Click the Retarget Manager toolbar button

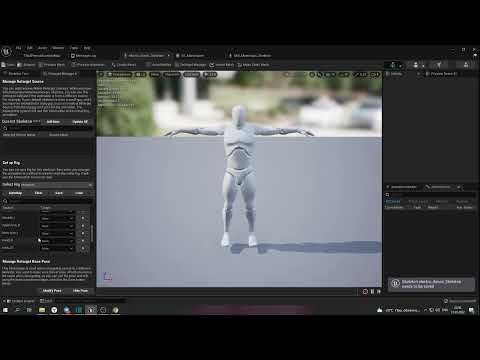pos(191,65)
